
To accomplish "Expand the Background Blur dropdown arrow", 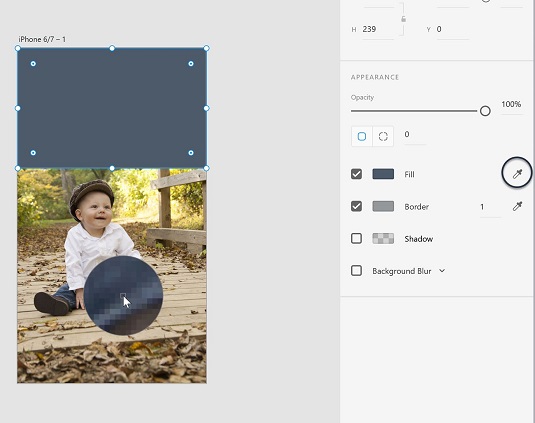I will 442,271.
